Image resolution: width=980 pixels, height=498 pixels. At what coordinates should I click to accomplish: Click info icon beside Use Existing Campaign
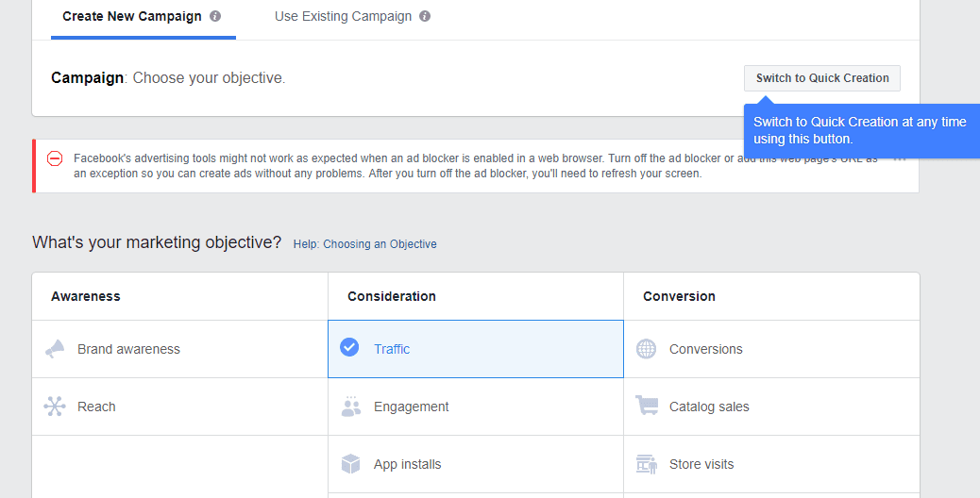[425, 16]
